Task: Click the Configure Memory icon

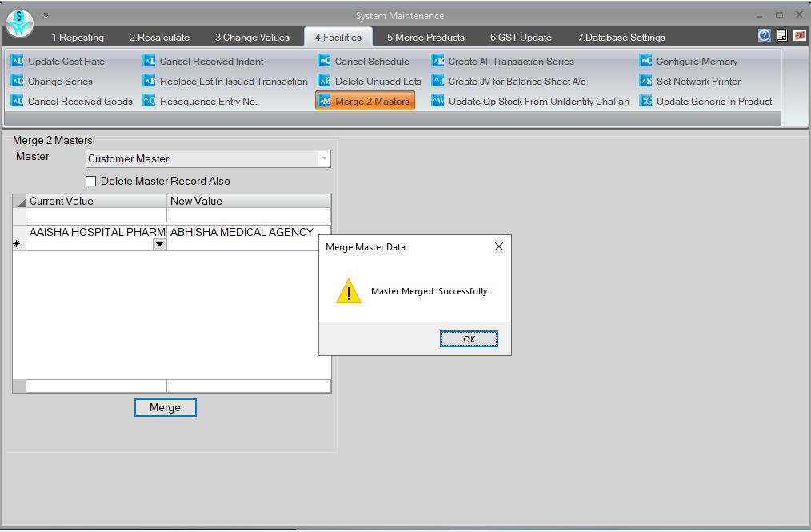Action: coord(646,61)
